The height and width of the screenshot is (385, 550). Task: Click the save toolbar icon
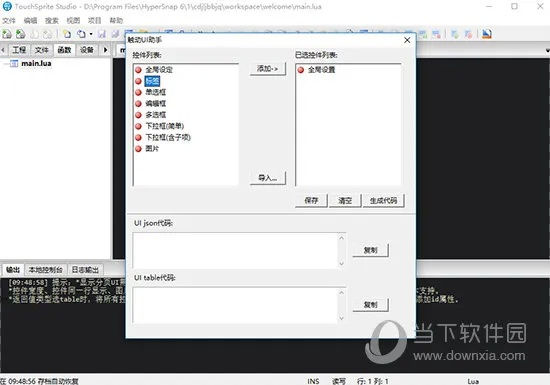(x=102, y=34)
